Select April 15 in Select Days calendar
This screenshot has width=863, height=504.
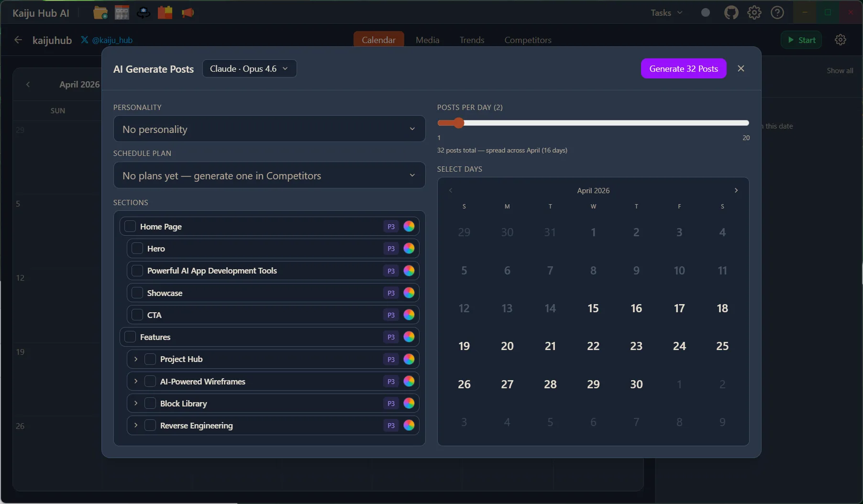pyautogui.click(x=593, y=308)
